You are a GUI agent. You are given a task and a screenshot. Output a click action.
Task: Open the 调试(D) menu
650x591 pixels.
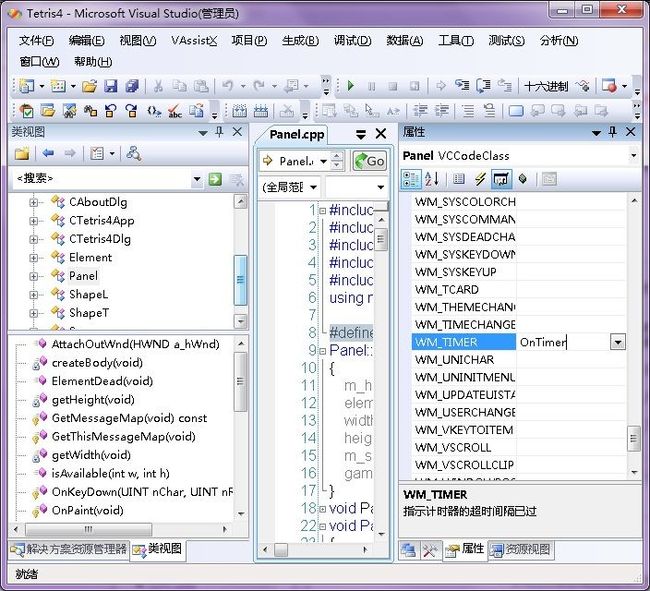click(x=353, y=41)
